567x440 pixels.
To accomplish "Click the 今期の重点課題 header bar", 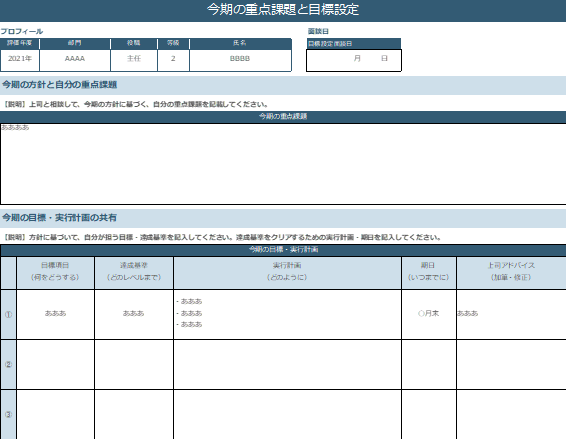I will coord(283,116).
